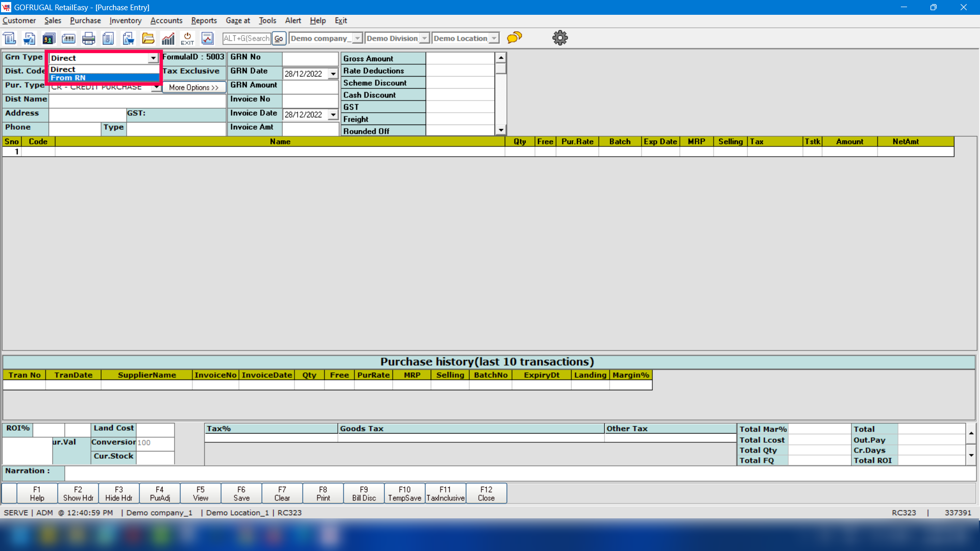The image size is (980, 551).
Task: Click the barcode icon in toolbar
Action: (x=68, y=38)
